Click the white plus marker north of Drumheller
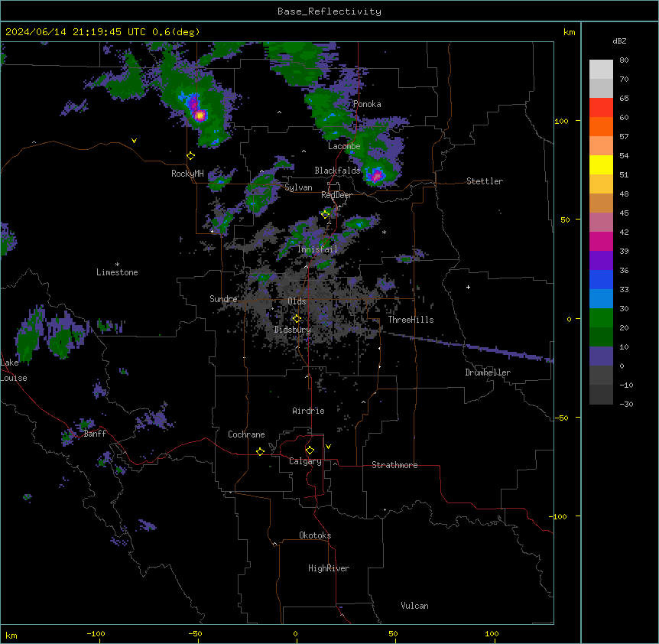659x644 pixels. tap(468, 287)
